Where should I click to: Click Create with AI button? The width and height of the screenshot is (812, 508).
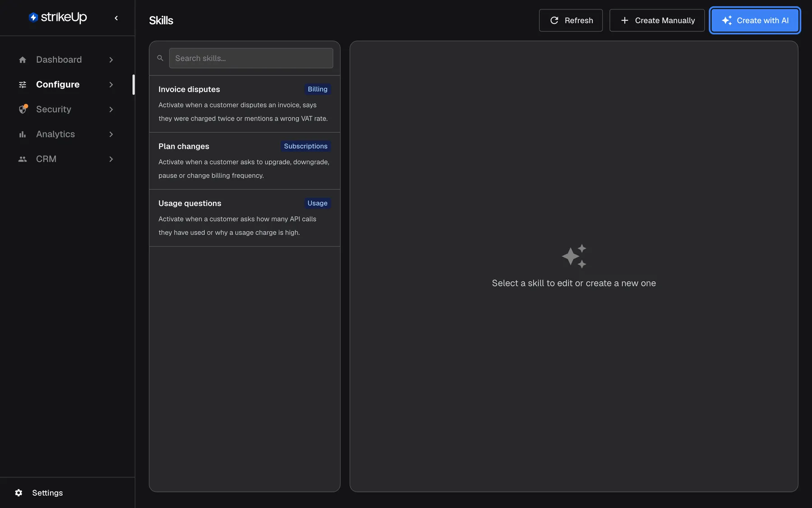tap(755, 20)
